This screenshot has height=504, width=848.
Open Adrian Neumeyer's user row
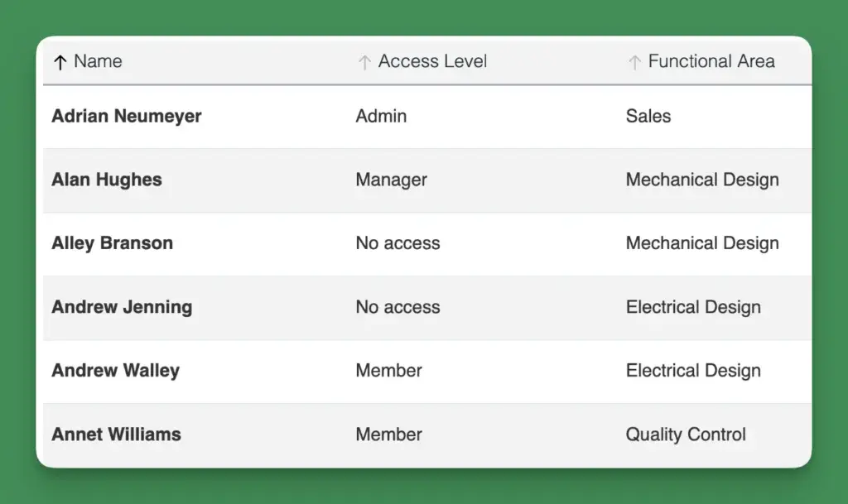(x=127, y=117)
